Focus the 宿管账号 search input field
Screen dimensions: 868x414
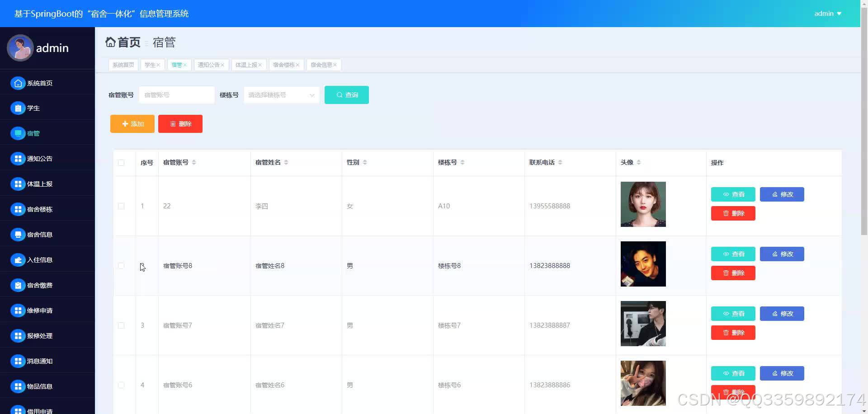177,95
